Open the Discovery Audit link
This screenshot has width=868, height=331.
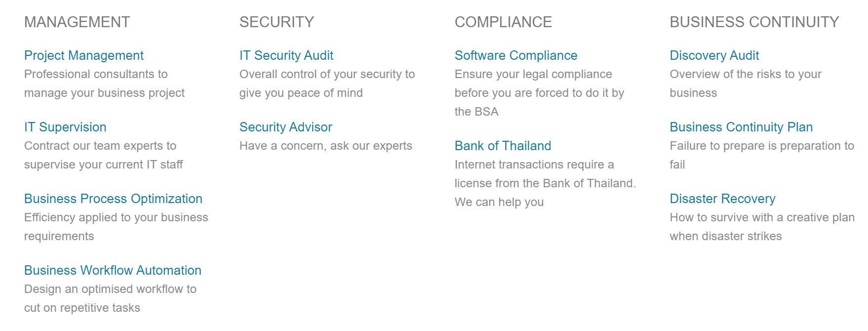[714, 55]
